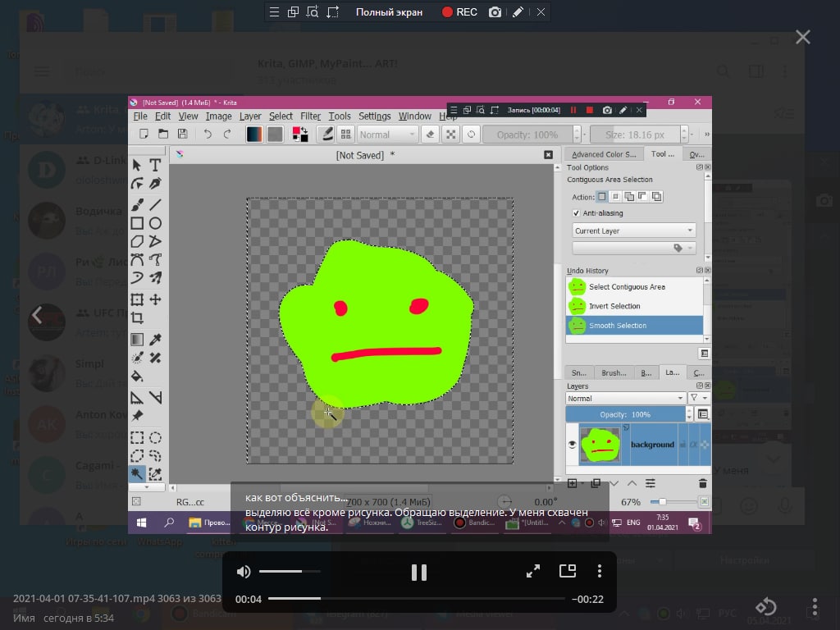Set selection action to Symmetric Difference
Screen dimensions: 840x630
coord(656,197)
